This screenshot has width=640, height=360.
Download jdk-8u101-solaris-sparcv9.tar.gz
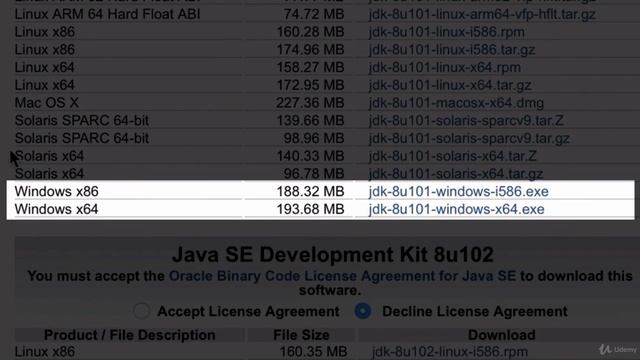(x=469, y=138)
